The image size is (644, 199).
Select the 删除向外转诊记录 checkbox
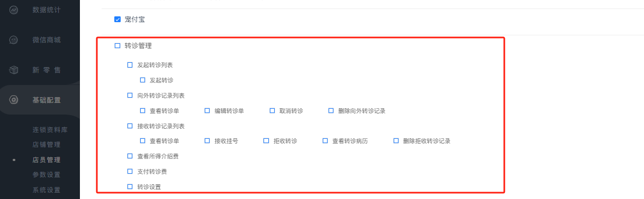coord(331,111)
